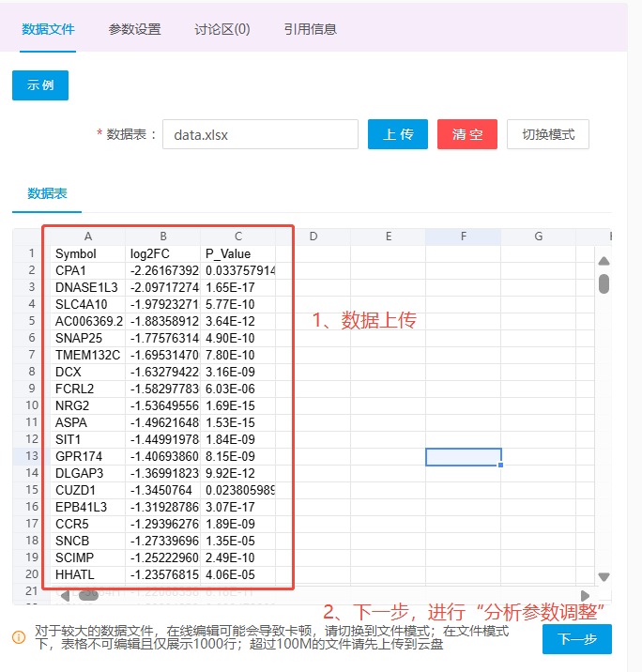
Task: Click the SNAP25 cell
Action: [88, 338]
